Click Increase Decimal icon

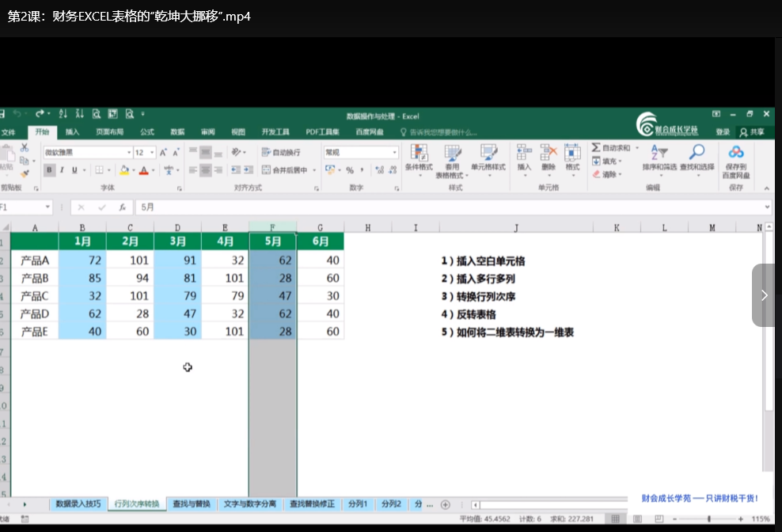click(380, 170)
